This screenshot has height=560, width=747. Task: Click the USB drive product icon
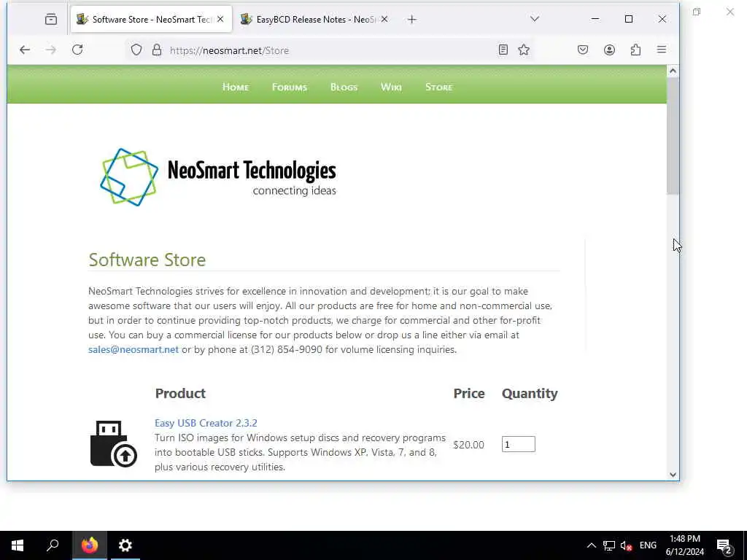113,444
